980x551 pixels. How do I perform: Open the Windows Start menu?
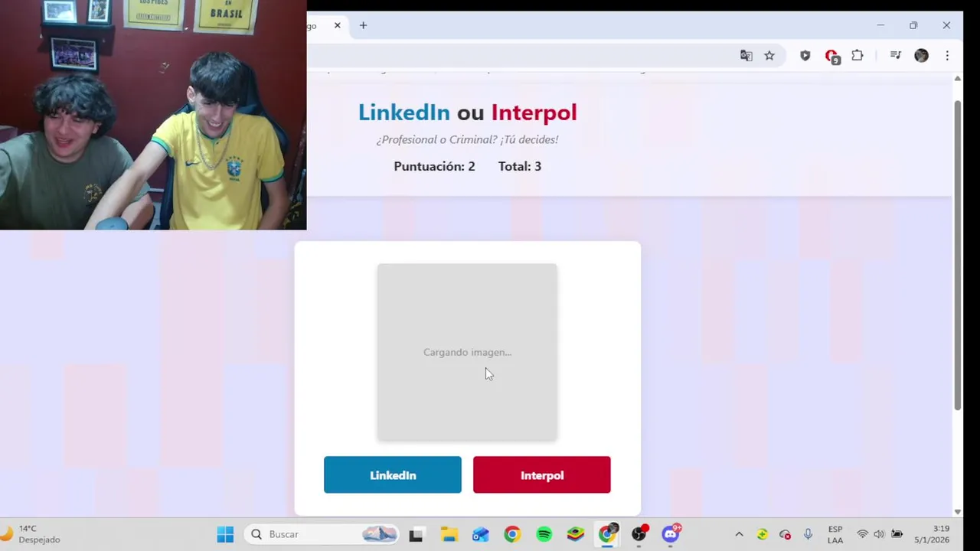click(225, 534)
